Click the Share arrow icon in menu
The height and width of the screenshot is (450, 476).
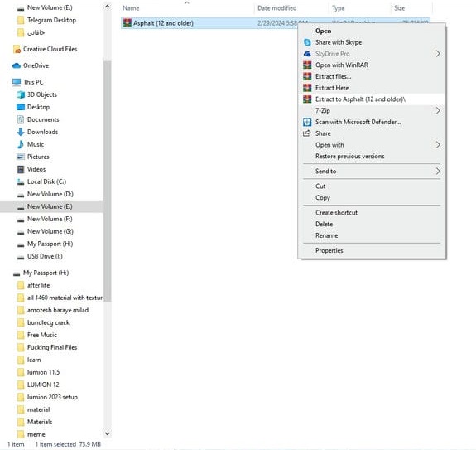(307, 133)
